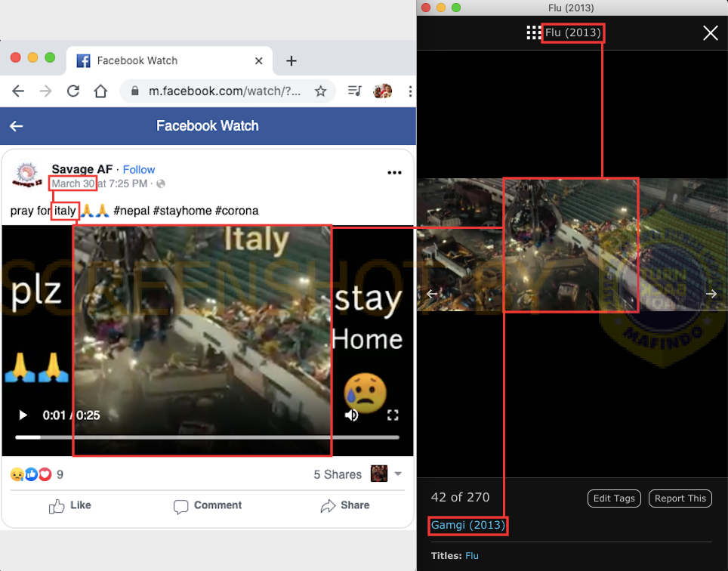Seek on the video progress bar
Screen dimensions: 728x571
[x=207, y=437]
